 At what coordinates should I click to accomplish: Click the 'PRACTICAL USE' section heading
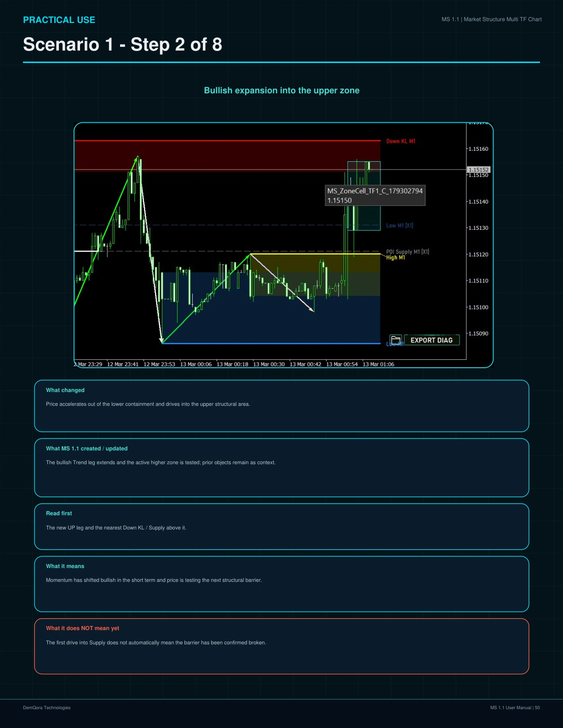coord(59,20)
